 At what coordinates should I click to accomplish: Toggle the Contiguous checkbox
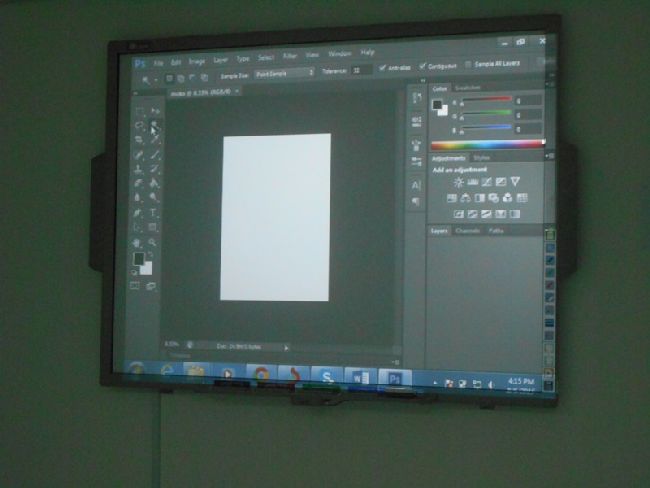421,67
